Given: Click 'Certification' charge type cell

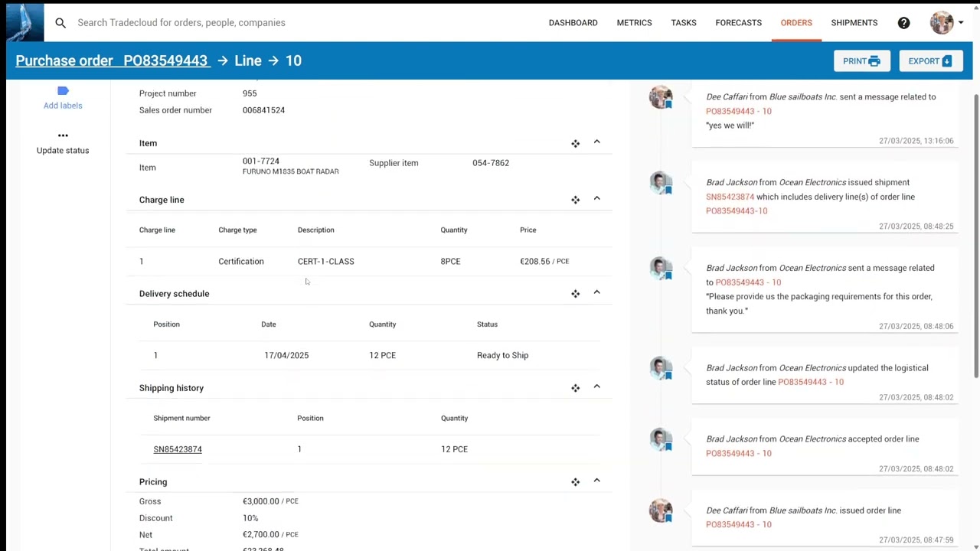Looking at the screenshot, I should tap(240, 262).
